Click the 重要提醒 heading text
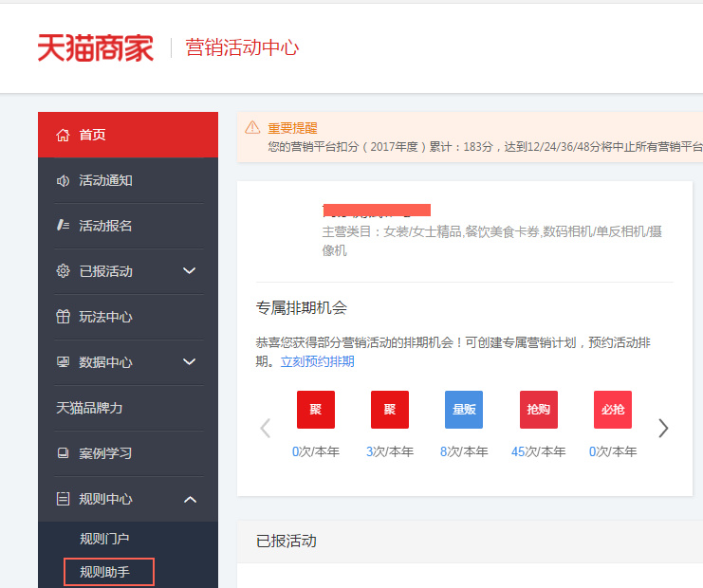The width and height of the screenshot is (703, 588). coord(292,128)
